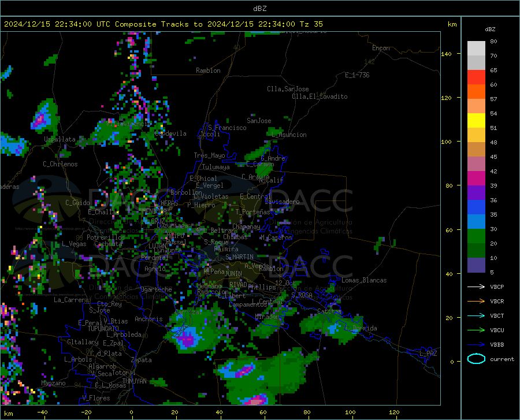
Task: Click the white VBCP arrow in legend
Action: pos(476,287)
